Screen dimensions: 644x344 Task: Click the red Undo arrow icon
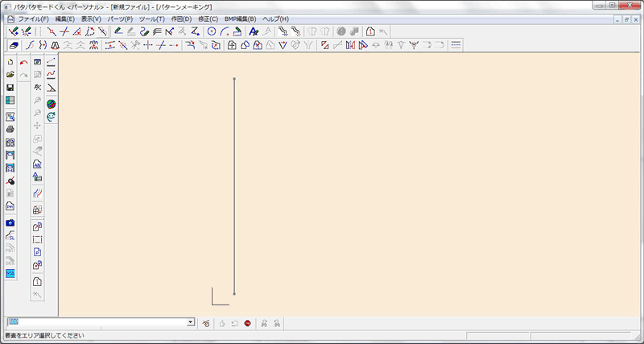[x=23, y=62]
